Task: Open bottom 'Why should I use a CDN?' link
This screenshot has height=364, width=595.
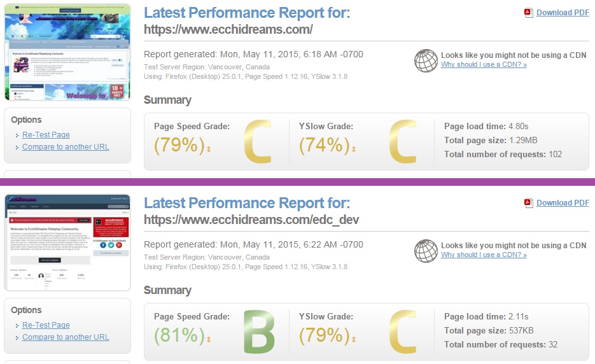Action: coord(484,255)
